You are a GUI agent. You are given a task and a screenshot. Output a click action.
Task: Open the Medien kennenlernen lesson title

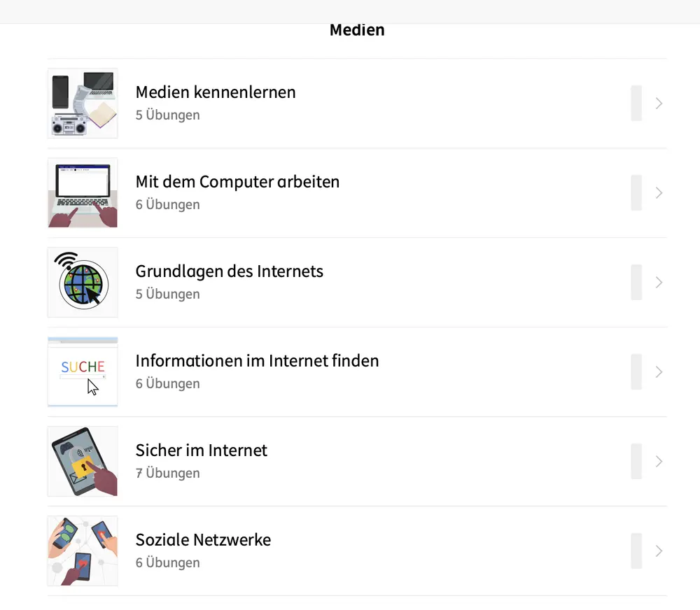(x=216, y=92)
